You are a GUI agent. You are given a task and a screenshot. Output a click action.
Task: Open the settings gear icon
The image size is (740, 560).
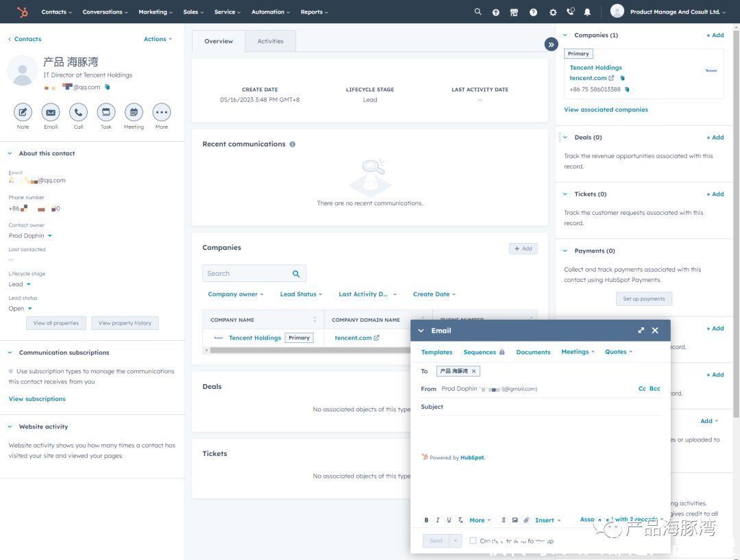coord(553,12)
